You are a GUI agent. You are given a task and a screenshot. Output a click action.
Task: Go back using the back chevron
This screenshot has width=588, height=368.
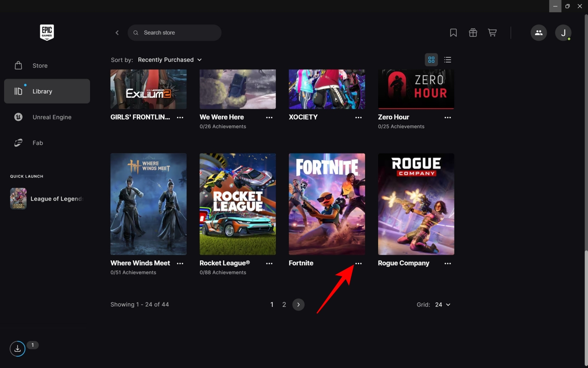(x=117, y=33)
